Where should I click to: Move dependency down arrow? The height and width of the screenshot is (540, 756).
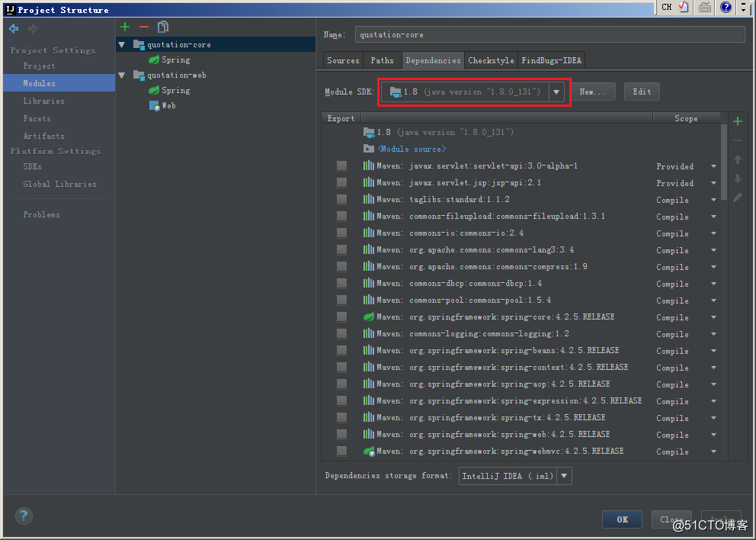(x=738, y=178)
